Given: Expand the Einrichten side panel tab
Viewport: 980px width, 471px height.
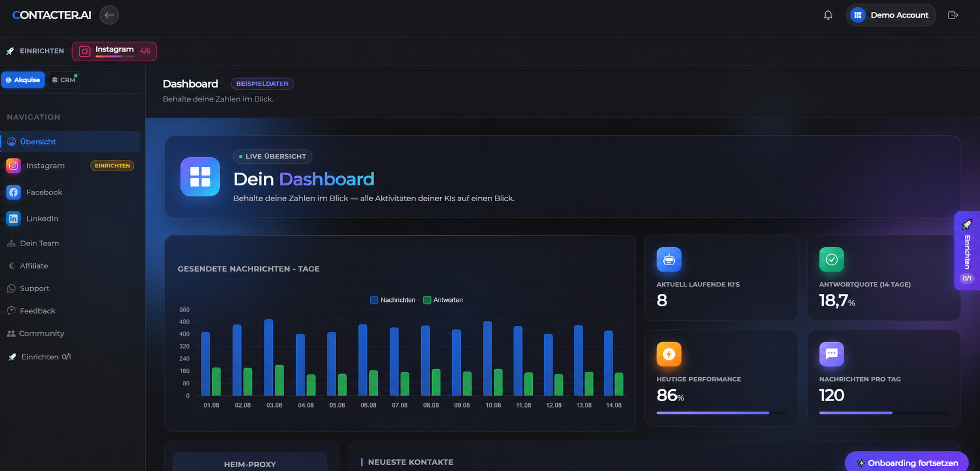Looking at the screenshot, I should tap(967, 250).
